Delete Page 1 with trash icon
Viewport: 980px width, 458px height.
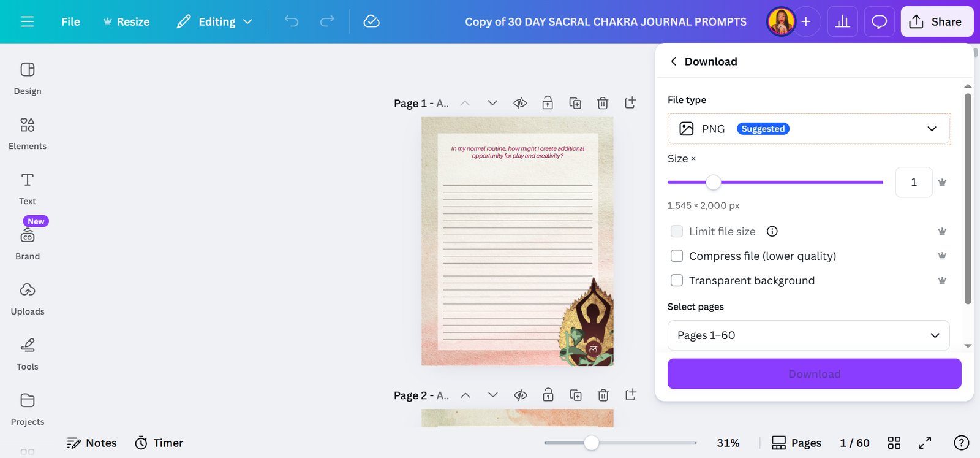point(603,103)
